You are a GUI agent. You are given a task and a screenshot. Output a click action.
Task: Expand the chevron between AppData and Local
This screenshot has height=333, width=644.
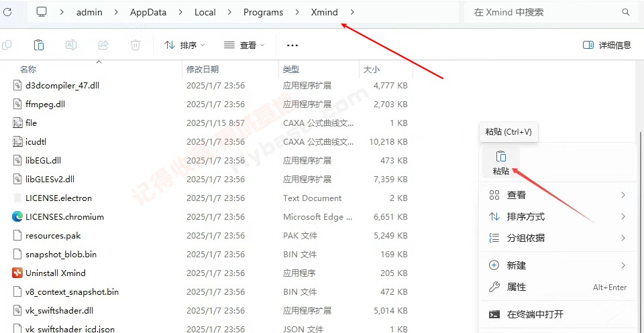tap(180, 12)
